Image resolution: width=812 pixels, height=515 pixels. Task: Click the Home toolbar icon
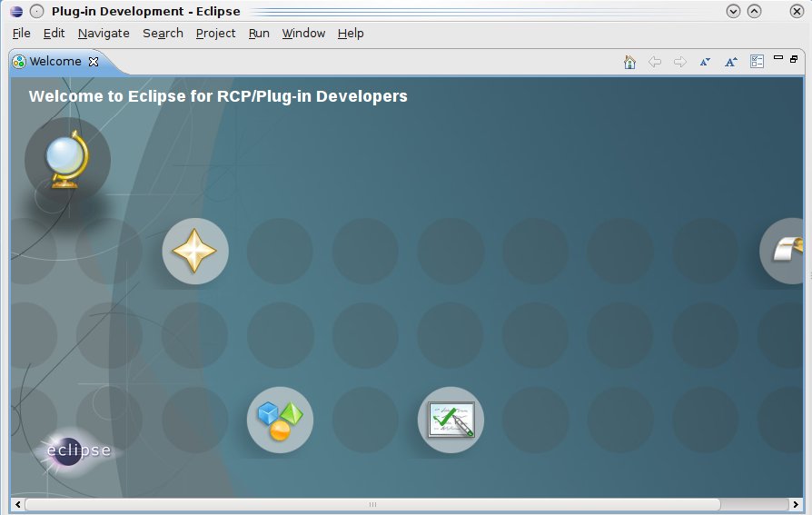pyautogui.click(x=629, y=62)
